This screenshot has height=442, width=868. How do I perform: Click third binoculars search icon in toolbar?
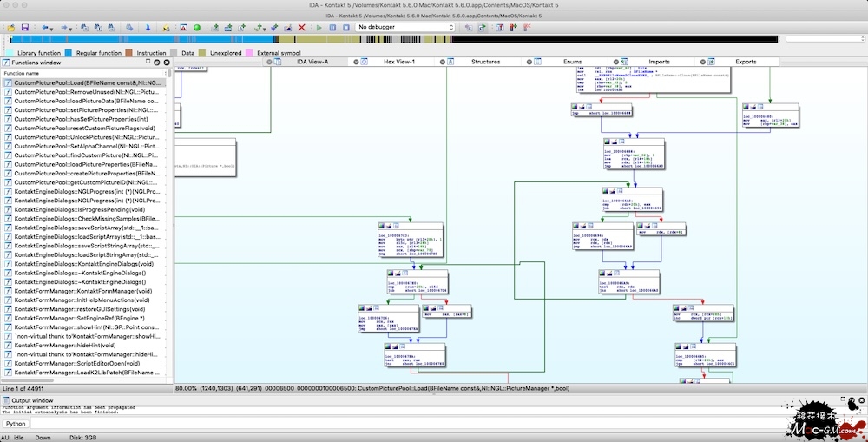(111, 27)
